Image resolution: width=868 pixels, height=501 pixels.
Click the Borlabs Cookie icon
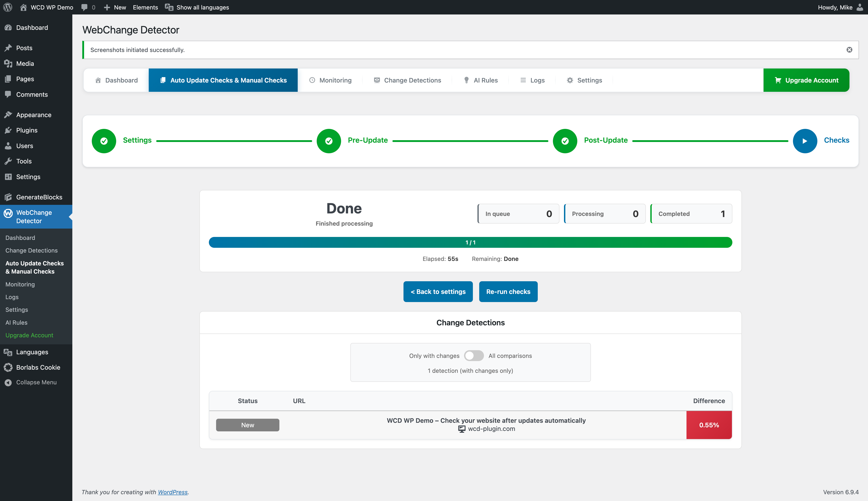coord(8,367)
